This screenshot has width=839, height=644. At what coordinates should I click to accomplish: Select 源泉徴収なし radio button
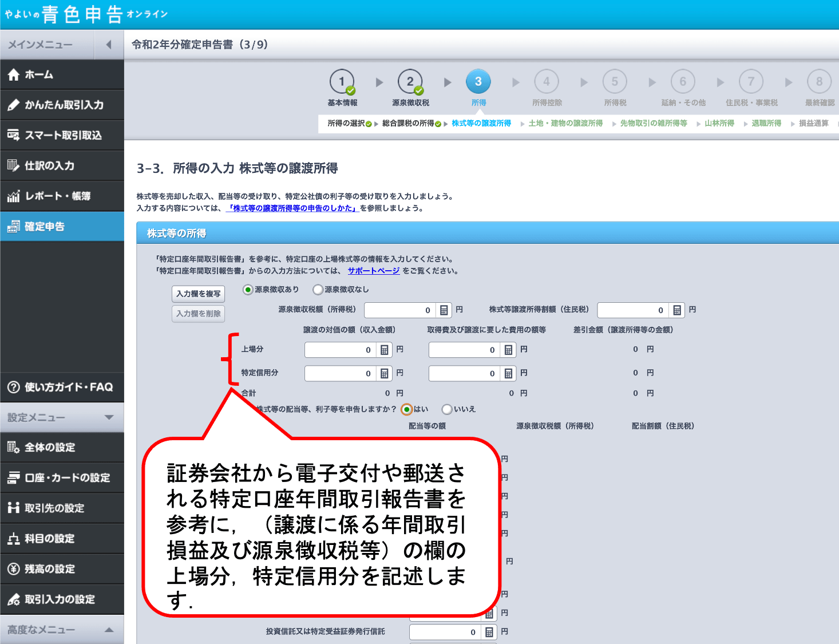point(318,290)
